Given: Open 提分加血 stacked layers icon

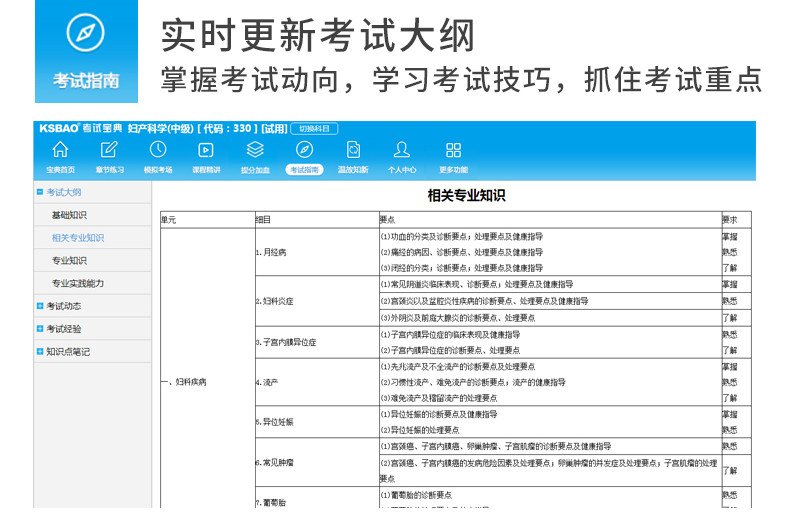Looking at the screenshot, I should pyautogui.click(x=255, y=150).
